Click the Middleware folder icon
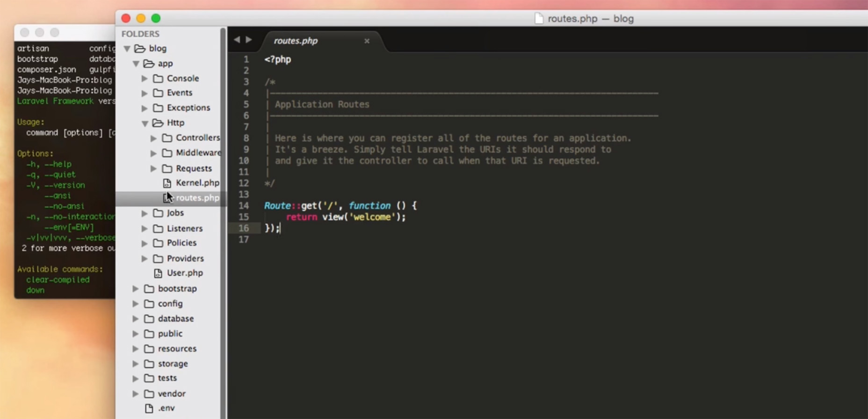The width and height of the screenshot is (868, 419). click(167, 153)
